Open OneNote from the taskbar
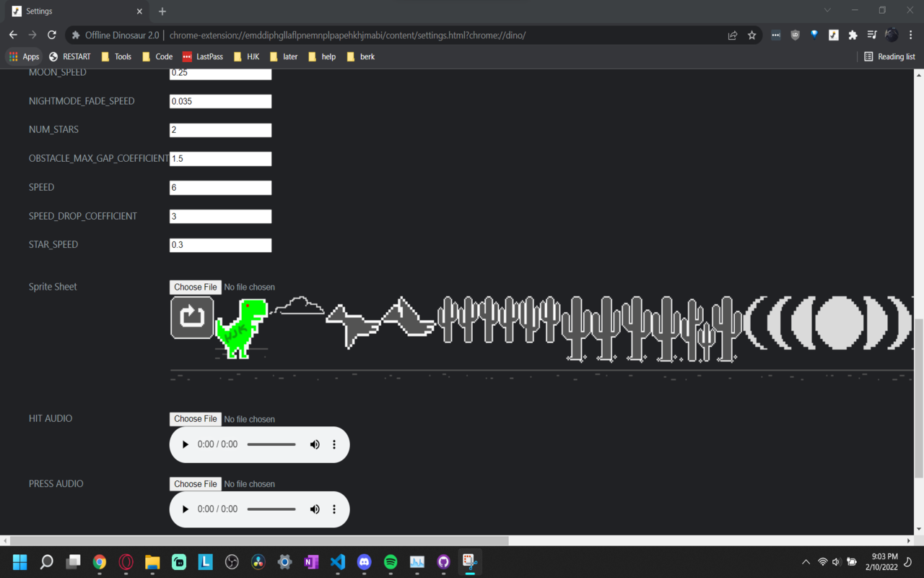924x578 pixels. (311, 562)
